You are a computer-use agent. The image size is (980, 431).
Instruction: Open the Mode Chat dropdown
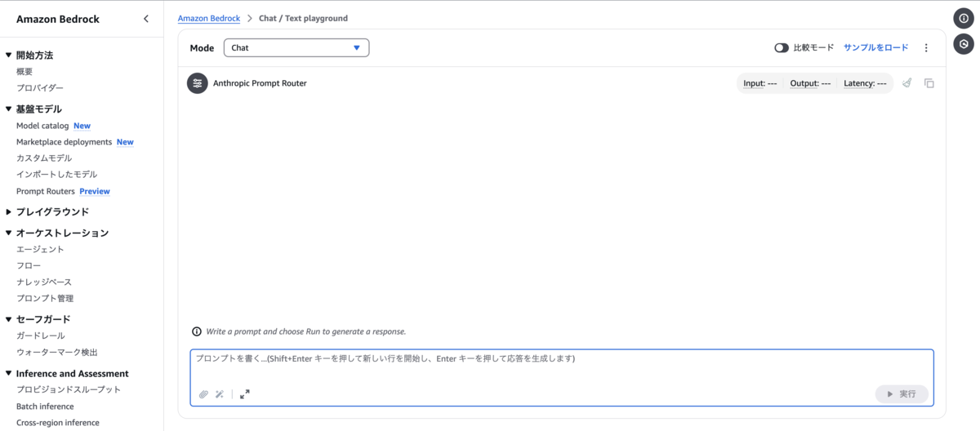tap(296, 48)
